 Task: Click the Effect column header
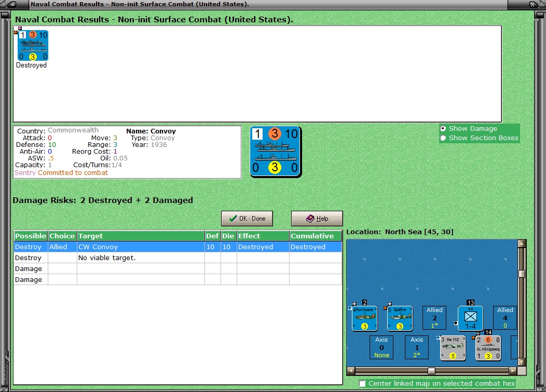[263, 236]
